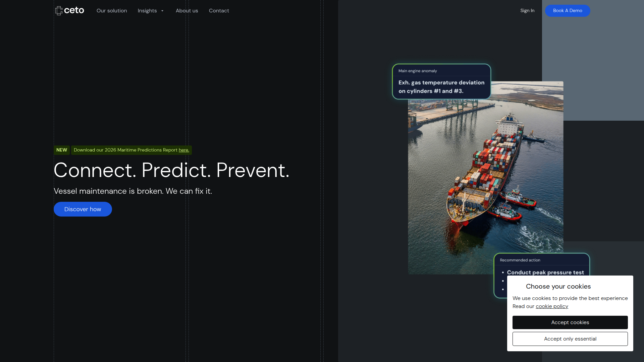Click the ceto logo icon
This screenshot has width=644, height=362.
coord(70,10)
